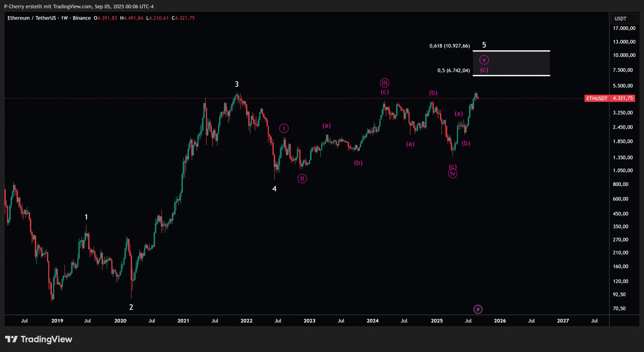Click the 2027 label on time axis
The image size is (644, 352).
tap(563, 321)
